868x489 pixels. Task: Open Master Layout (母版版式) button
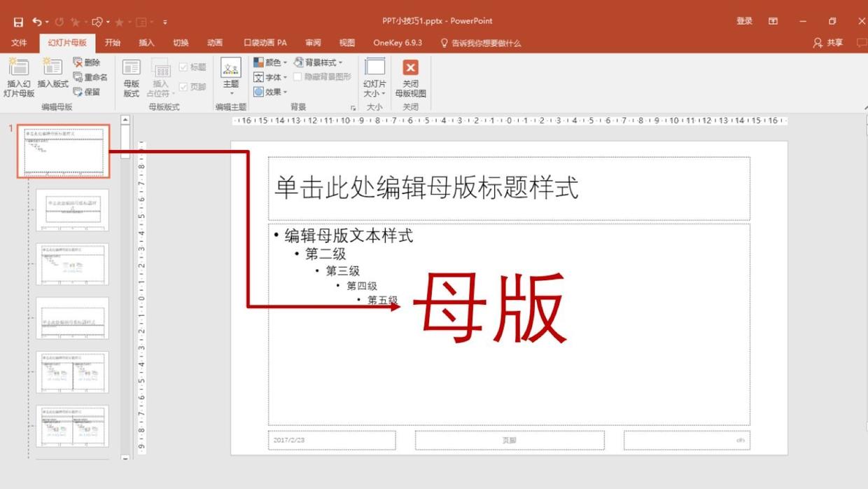[131, 77]
